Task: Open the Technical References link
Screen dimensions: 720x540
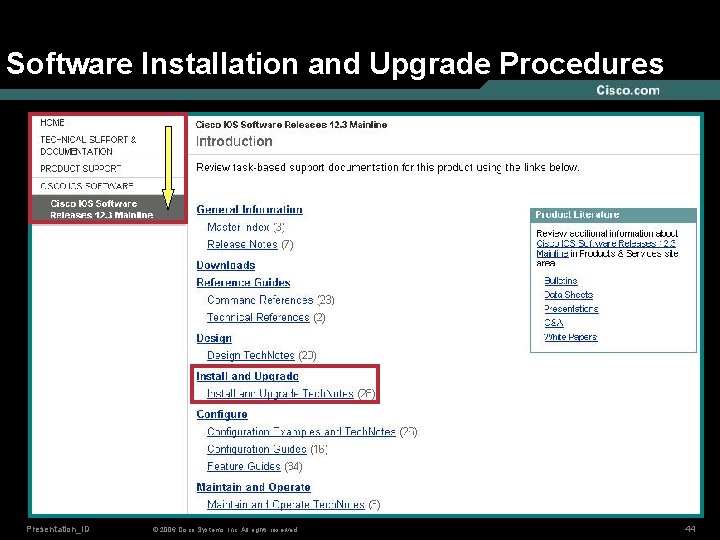Action: (x=258, y=317)
